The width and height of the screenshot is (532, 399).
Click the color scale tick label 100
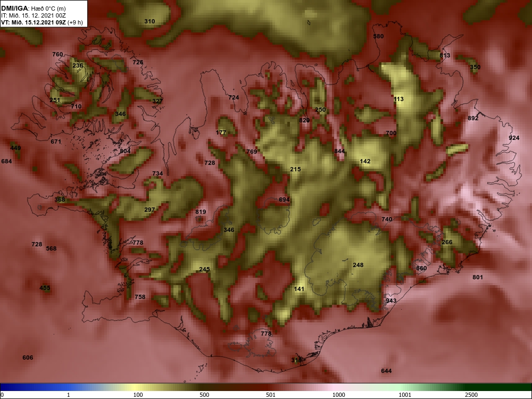tap(138, 395)
